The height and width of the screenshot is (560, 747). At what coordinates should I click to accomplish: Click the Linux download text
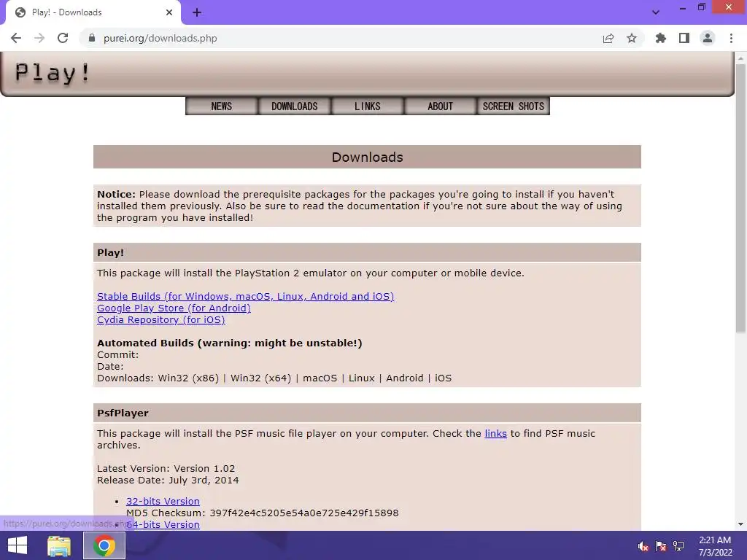(x=362, y=378)
